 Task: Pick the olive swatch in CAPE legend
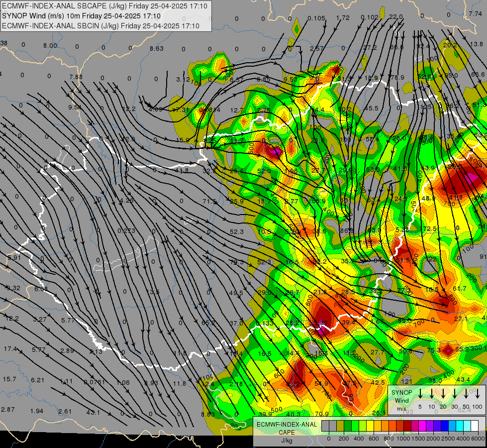click(340, 426)
